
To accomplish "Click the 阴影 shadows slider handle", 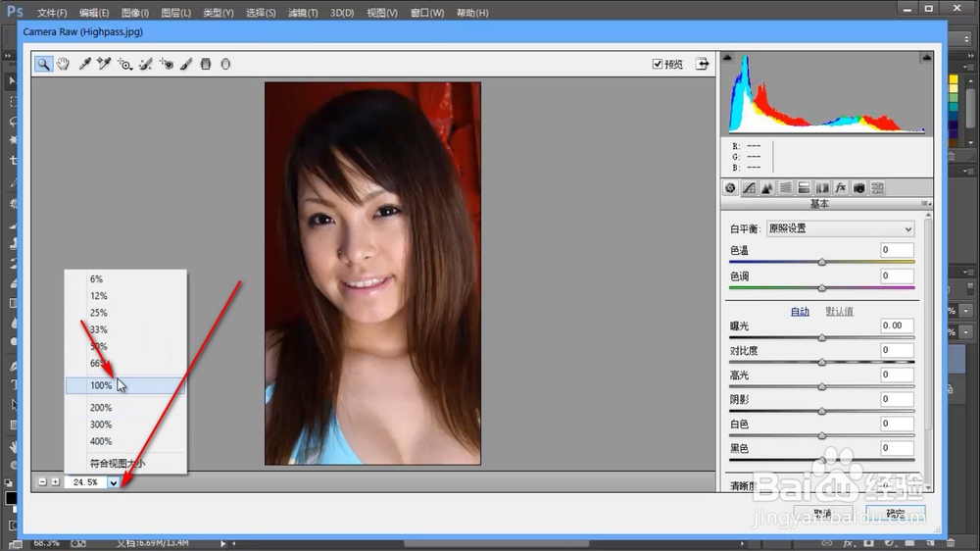I will [x=822, y=411].
